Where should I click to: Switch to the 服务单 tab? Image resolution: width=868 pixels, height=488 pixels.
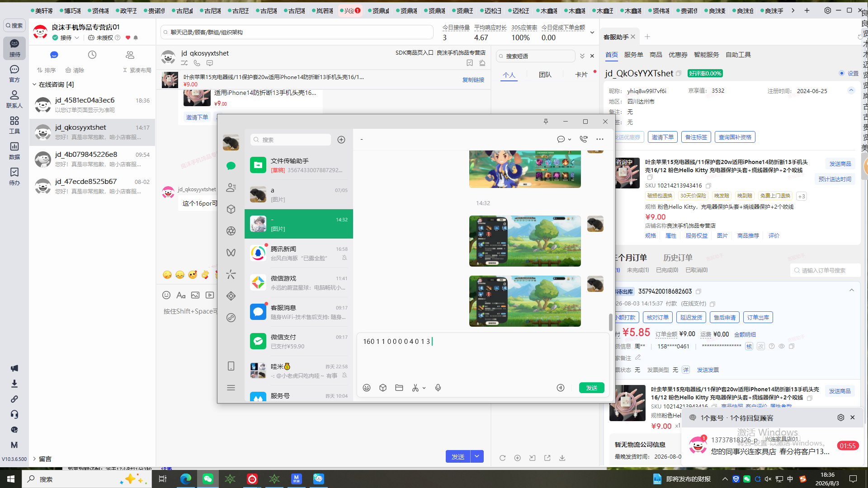pos(634,55)
